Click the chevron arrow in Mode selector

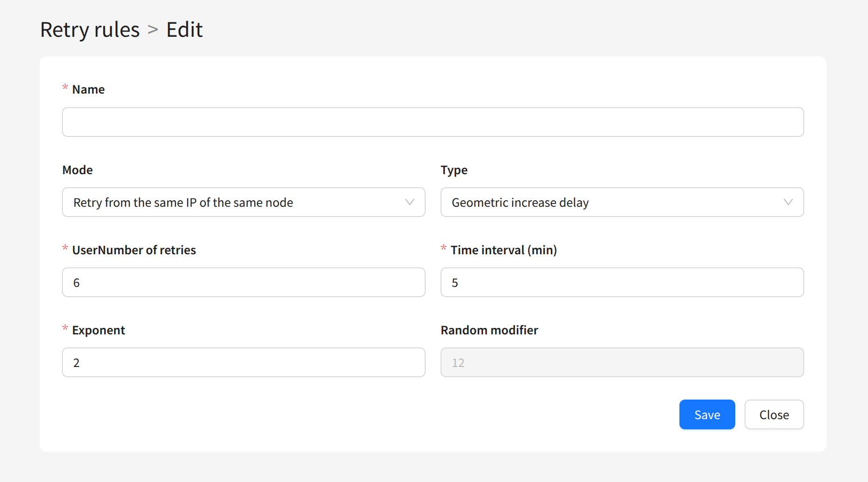410,202
